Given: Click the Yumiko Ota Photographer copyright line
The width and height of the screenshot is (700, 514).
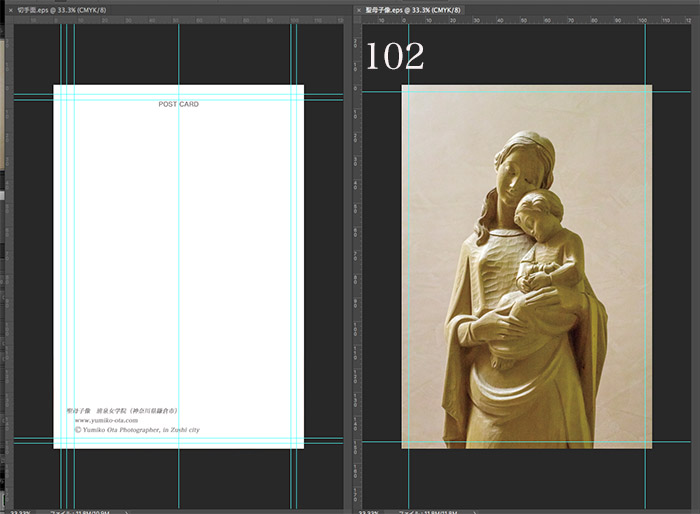Looking at the screenshot, I should pyautogui.click(x=137, y=430).
